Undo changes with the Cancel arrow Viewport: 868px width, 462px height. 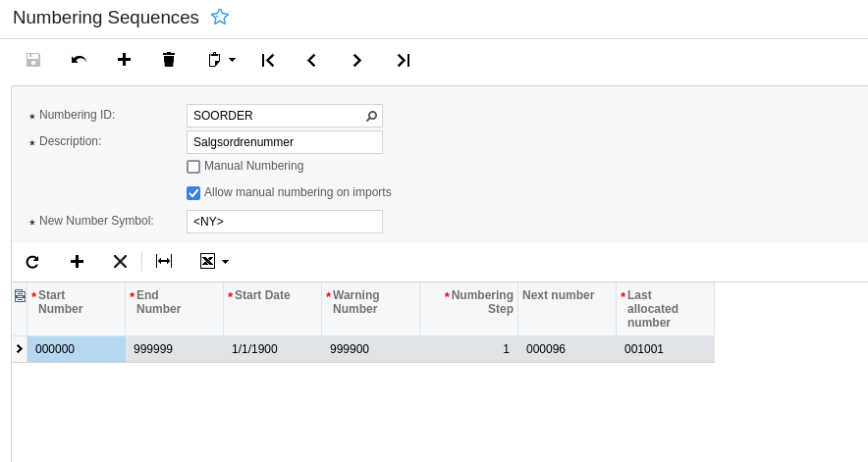(79, 60)
